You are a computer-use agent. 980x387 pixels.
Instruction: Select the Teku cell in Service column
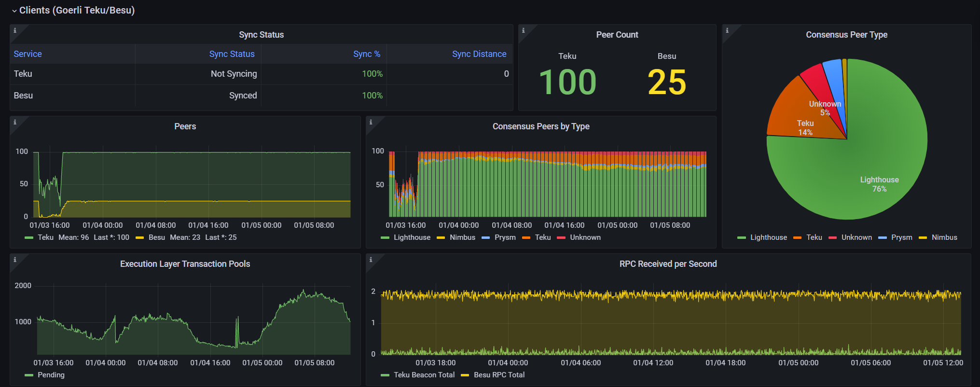pyautogui.click(x=72, y=74)
